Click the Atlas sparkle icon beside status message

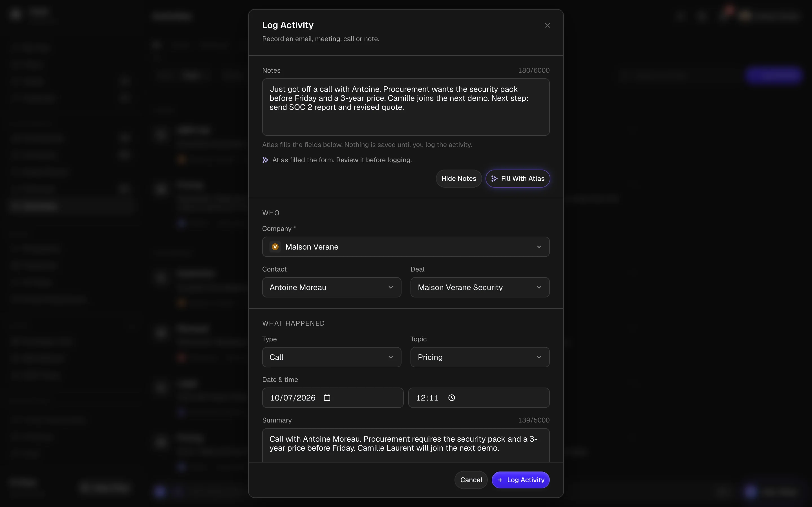click(x=265, y=160)
